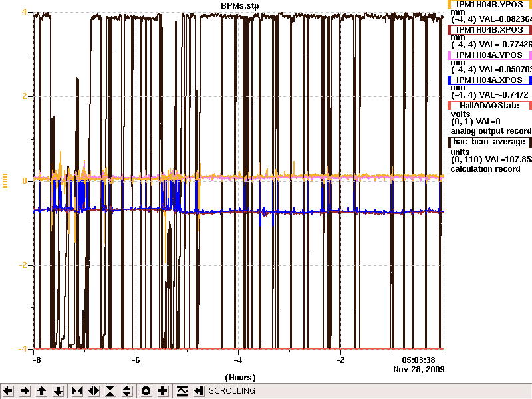Zoom out vertically with up-down triangles icon
The width and height of the screenshot is (532, 399).
click(127, 391)
